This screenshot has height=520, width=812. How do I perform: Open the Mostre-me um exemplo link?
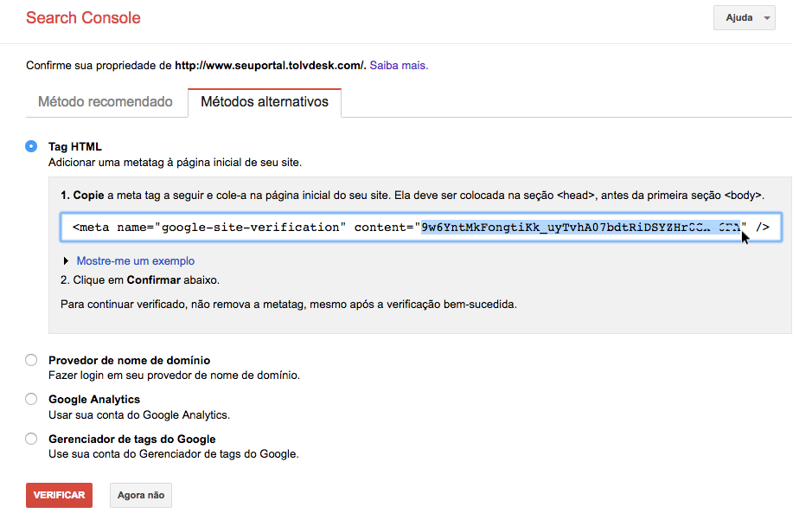click(x=136, y=260)
